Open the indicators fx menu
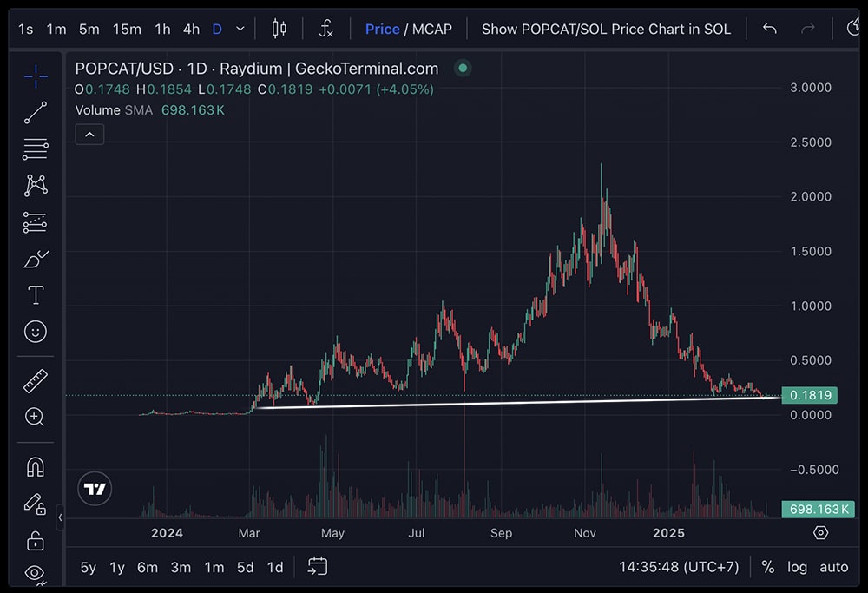 (326, 29)
